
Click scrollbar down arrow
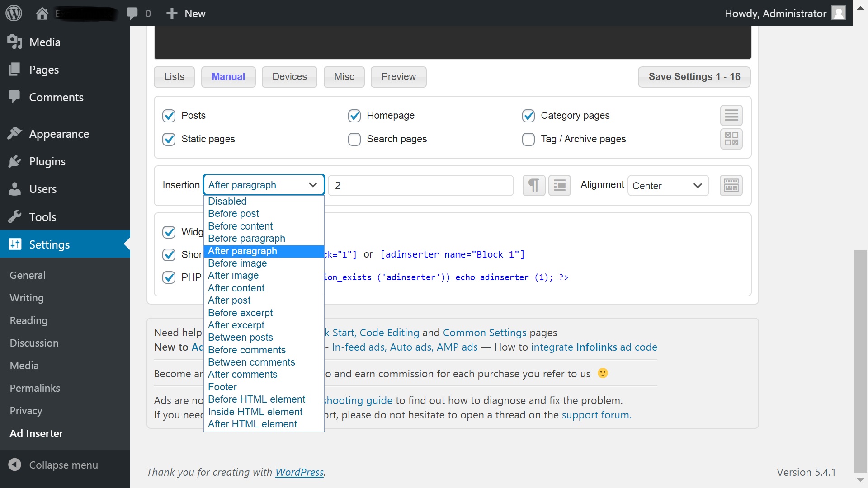pos(860,480)
